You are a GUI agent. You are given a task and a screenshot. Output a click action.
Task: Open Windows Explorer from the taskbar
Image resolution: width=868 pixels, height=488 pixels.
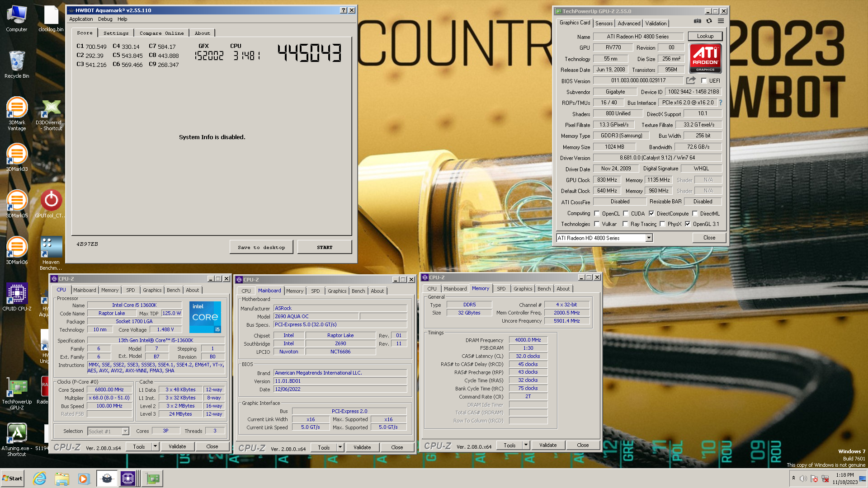coord(62,479)
